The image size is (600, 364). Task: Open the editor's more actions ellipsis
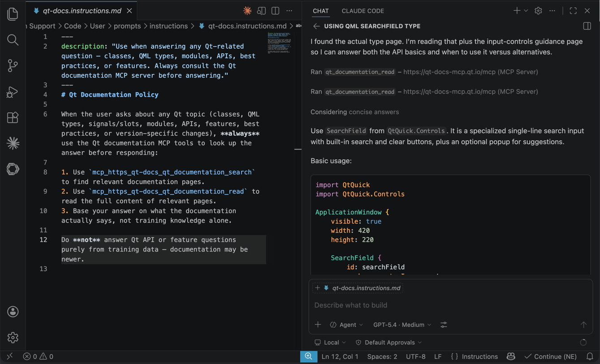coord(289,11)
